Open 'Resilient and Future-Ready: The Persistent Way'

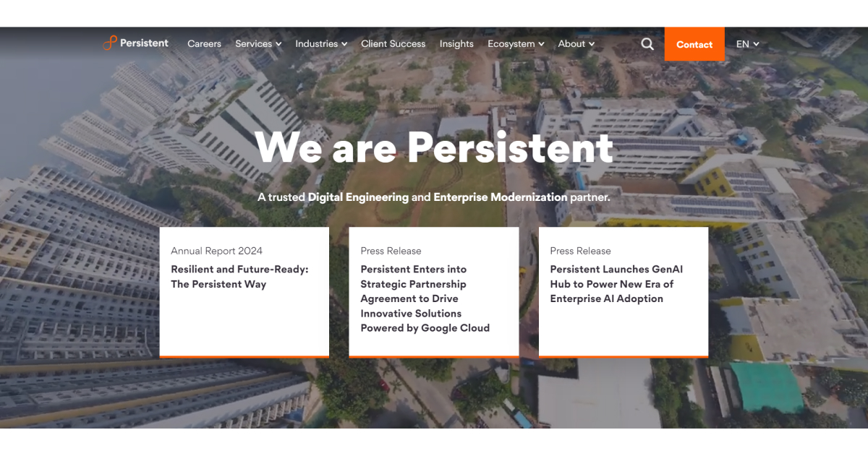(x=239, y=277)
